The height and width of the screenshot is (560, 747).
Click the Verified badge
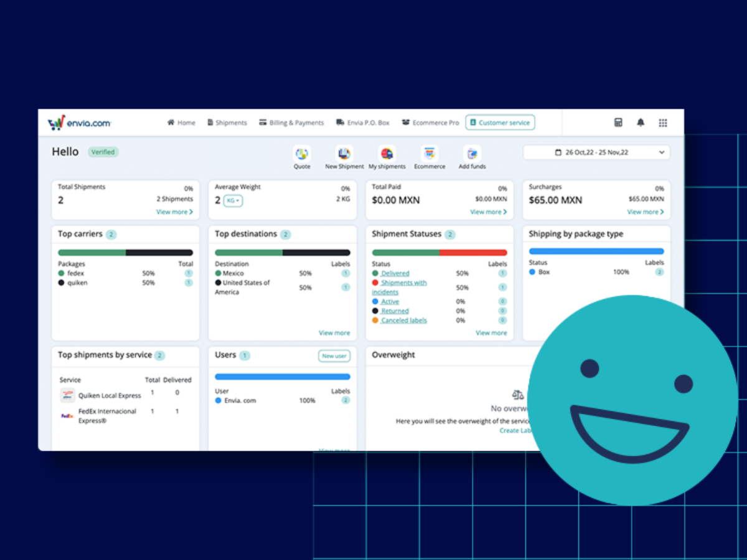pyautogui.click(x=103, y=152)
